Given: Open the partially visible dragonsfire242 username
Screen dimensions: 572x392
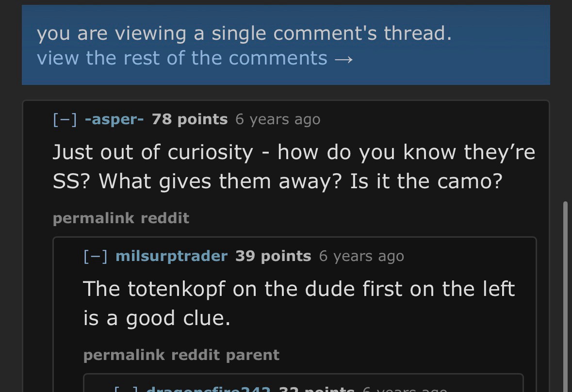Looking at the screenshot, I should (x=208, y=389).
